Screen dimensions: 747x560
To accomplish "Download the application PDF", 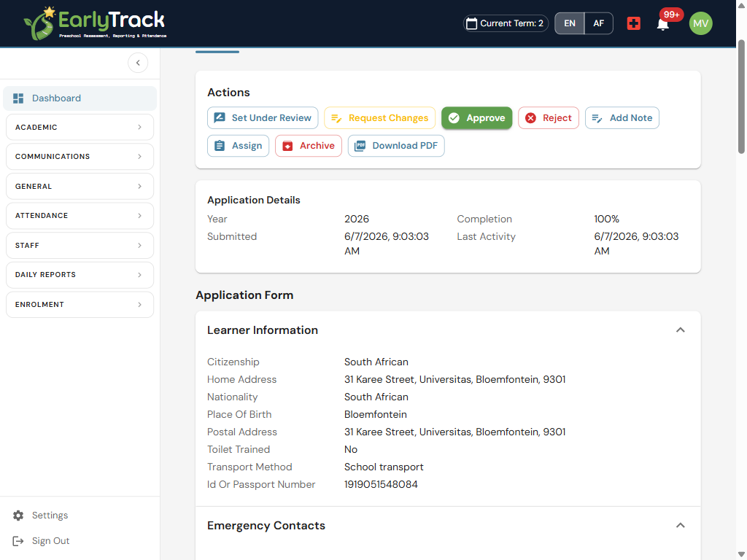I will click(x=396, y=146).
